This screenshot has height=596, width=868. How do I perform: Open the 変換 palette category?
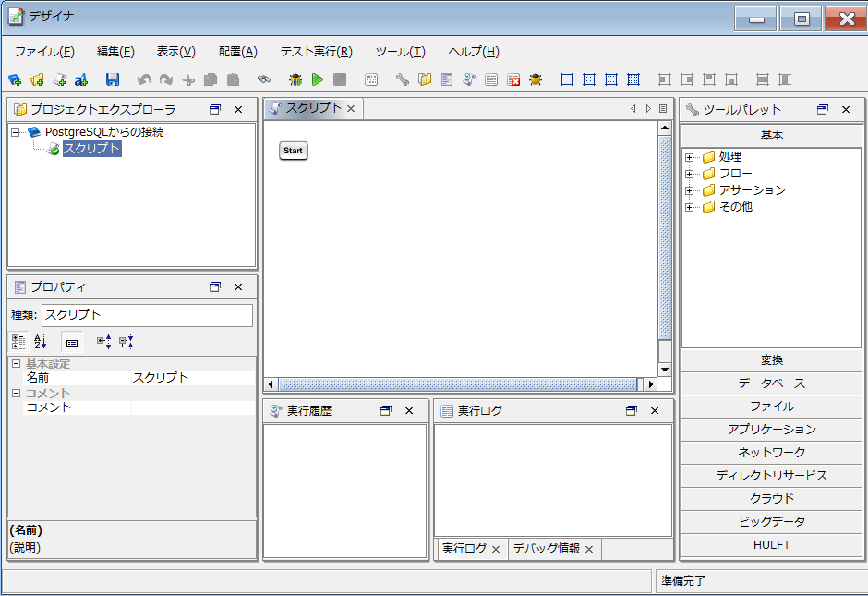(x=772, y=360)
